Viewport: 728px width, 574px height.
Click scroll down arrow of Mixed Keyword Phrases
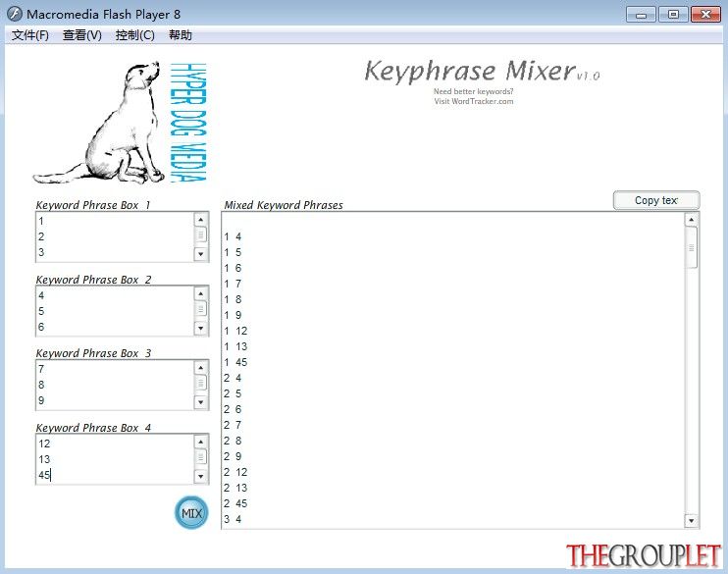(x=692, y=521)
